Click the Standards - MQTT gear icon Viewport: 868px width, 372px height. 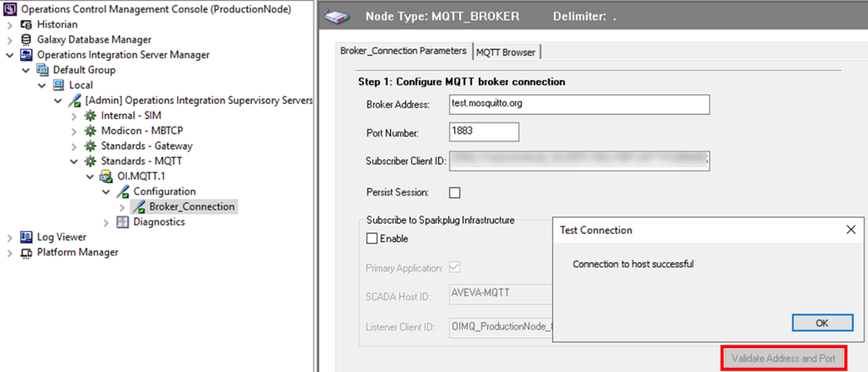[90, 161]
